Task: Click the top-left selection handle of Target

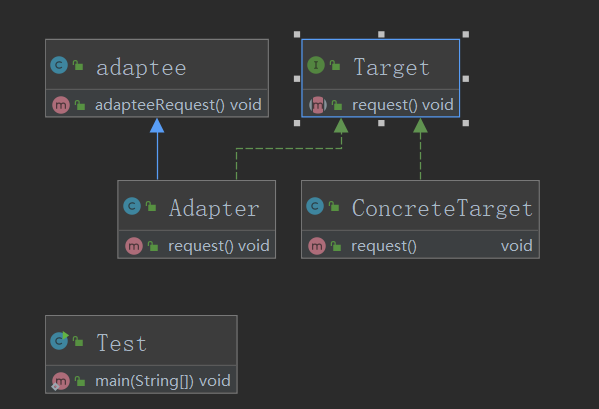Action: coord(297,34)
